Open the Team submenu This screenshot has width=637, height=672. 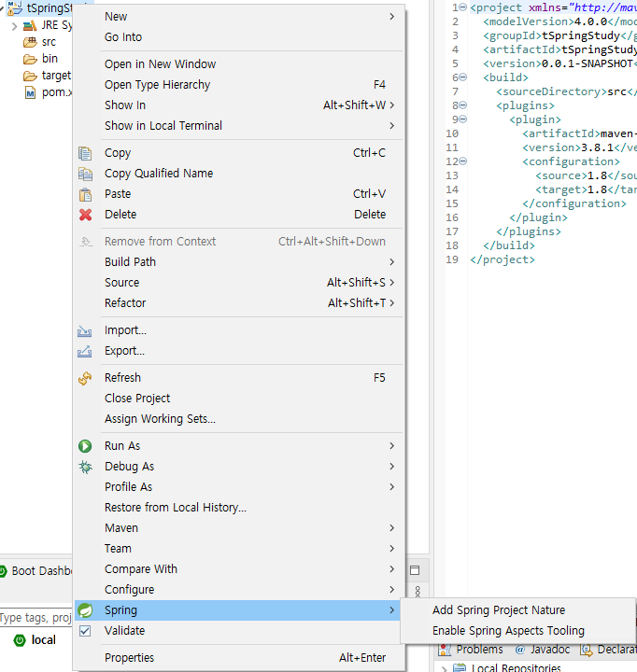coord(239,549)
